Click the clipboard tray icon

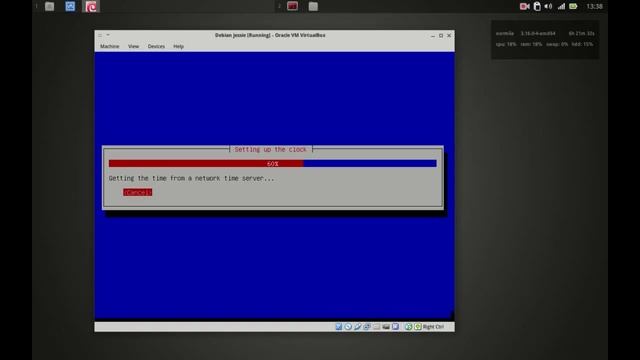point(537,6)
